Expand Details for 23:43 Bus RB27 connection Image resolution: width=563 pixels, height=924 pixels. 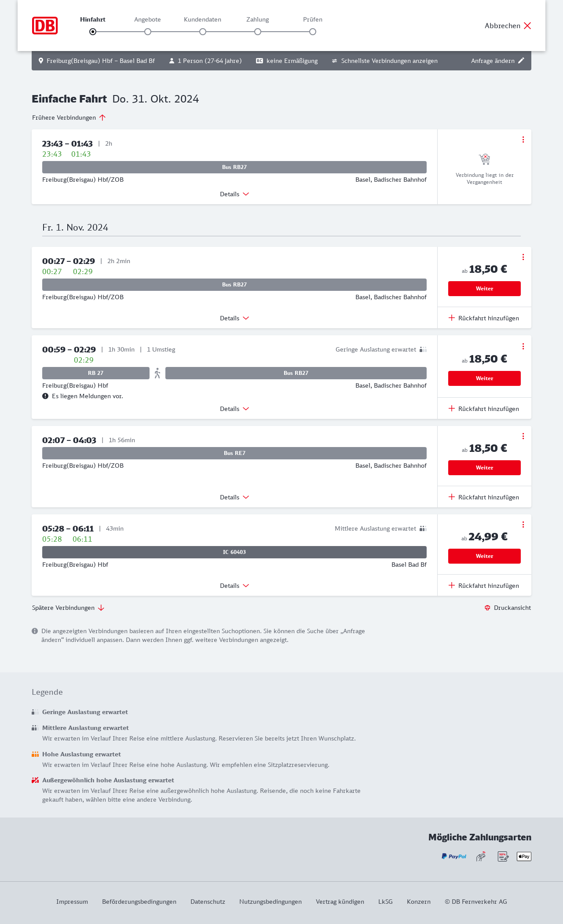tap(234, 194)
